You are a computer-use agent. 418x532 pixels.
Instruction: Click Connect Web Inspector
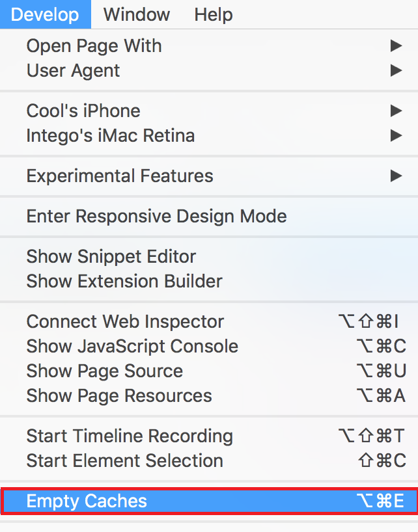[125, 321]
